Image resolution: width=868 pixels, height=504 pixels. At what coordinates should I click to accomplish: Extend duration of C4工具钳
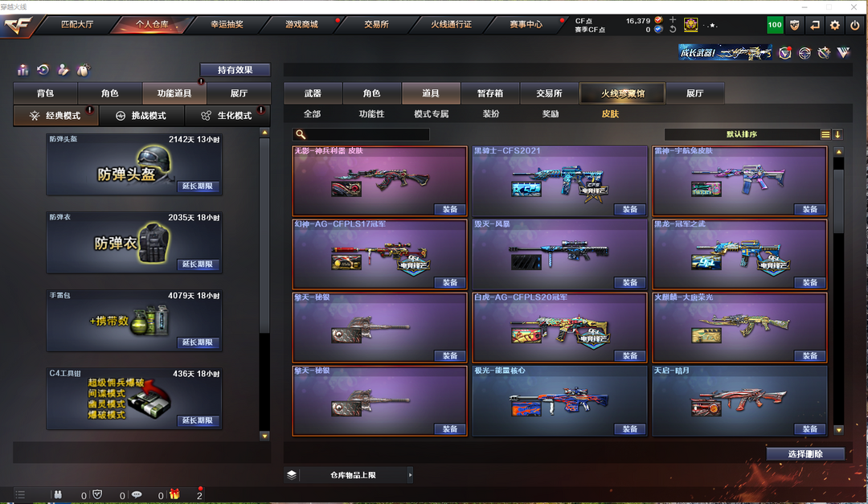pyautogui.click(x=198, y=420)
